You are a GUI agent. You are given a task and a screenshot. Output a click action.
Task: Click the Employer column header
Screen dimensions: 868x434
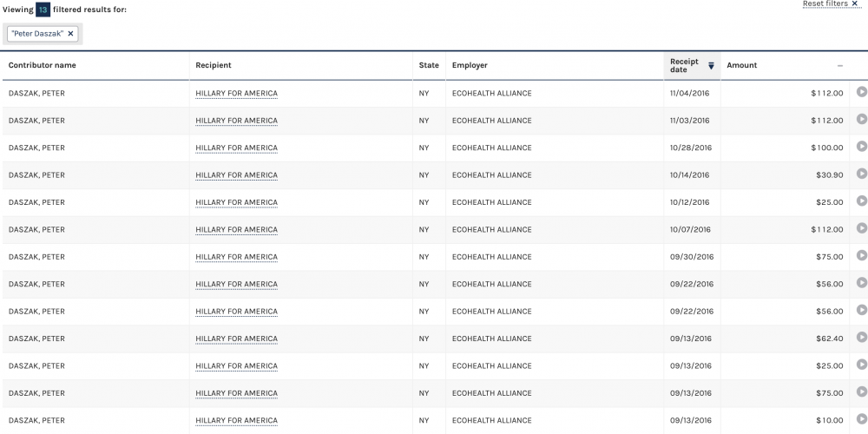tap(470, 66)
